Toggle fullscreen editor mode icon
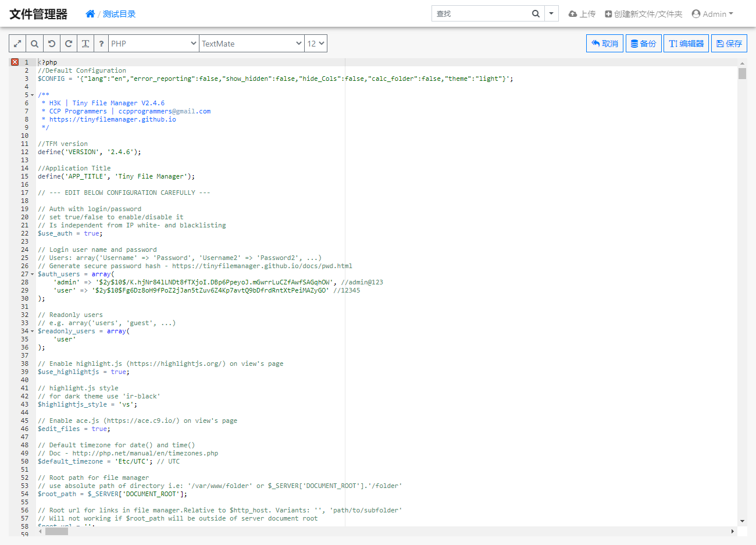 point(17,44)
